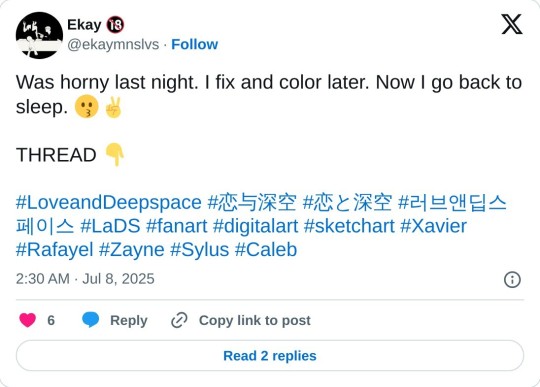Viewport: 540px width, 387px height.
Task: Open the #Xavier hashtag
Action: point(434,226)
